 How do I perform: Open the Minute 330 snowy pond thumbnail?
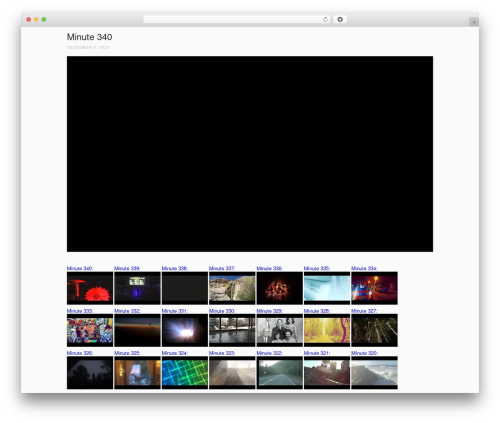(x=232, y=330)
